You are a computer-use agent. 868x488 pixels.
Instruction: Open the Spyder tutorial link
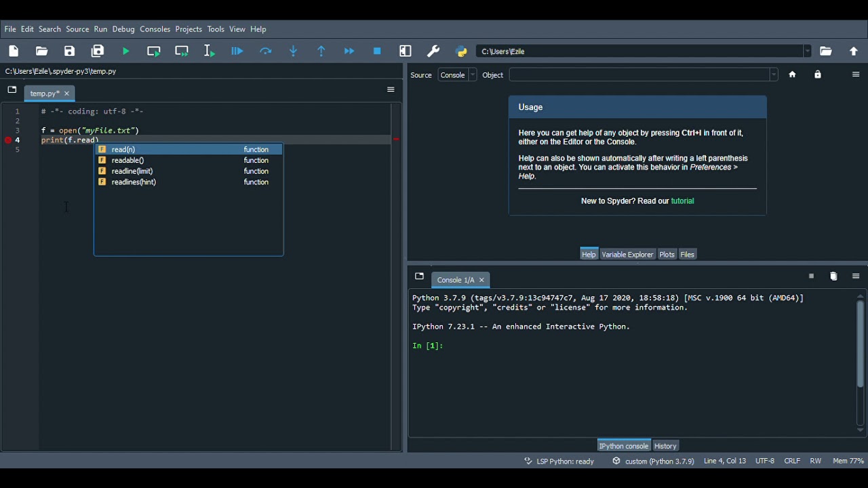682,201
